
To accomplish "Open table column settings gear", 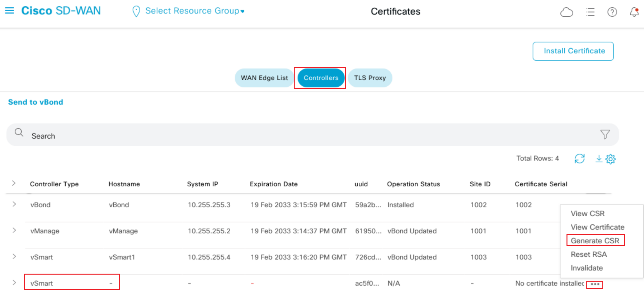I will (x=611, y=159).
